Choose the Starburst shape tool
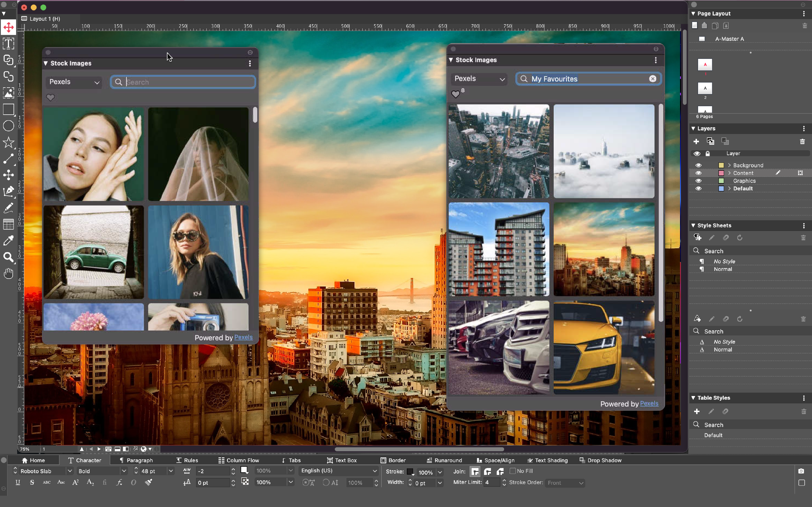This screenshot has width=812, height=507. (x=8, y=142)
